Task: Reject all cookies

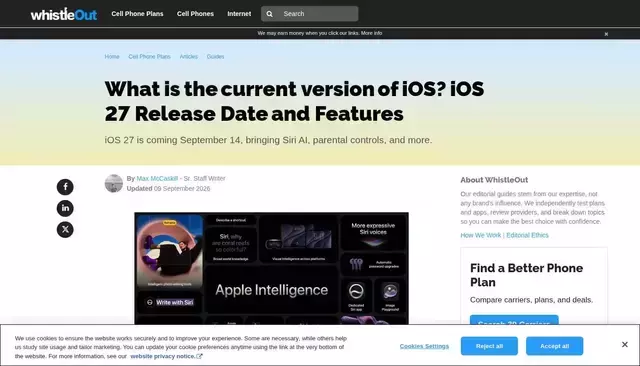Action: [489, 346]
